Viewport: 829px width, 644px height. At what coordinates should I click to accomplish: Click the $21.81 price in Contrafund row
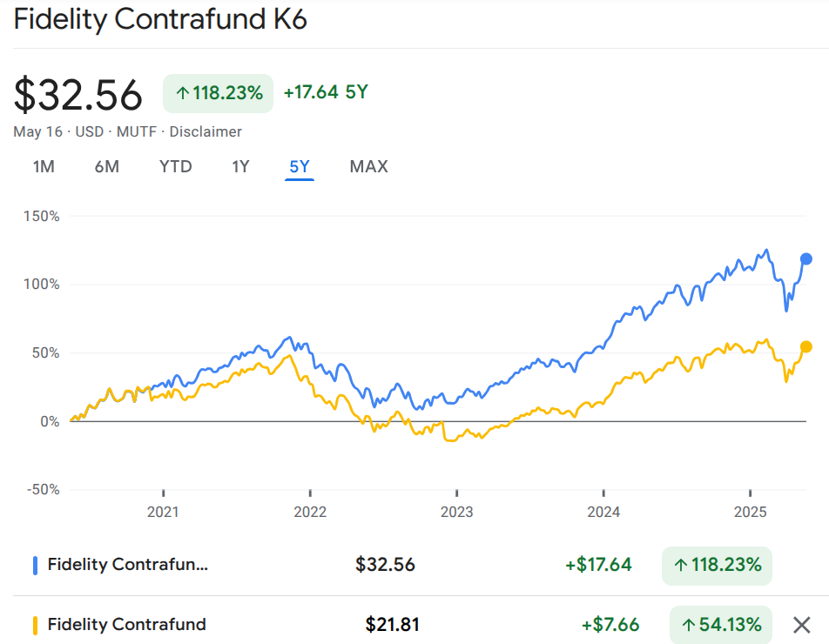pyautogui.click(x=392, y=625)
